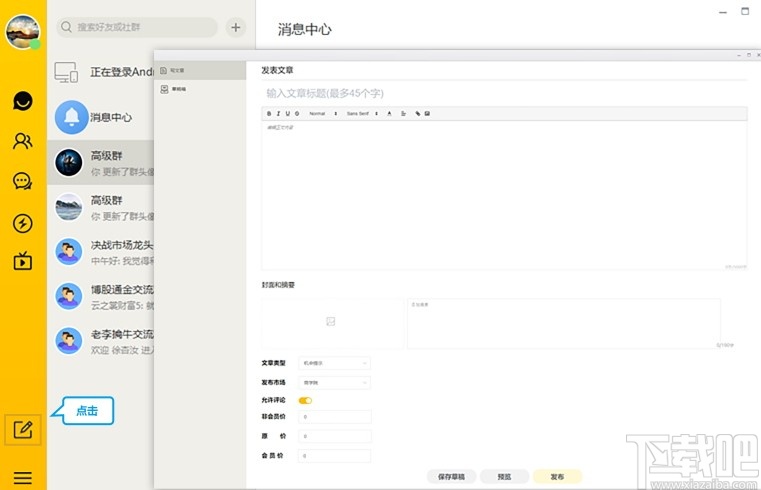This screenshot has height=490, width=761.
Task: Open the 决战市场龙头 group chat
Action: point(100,252)
